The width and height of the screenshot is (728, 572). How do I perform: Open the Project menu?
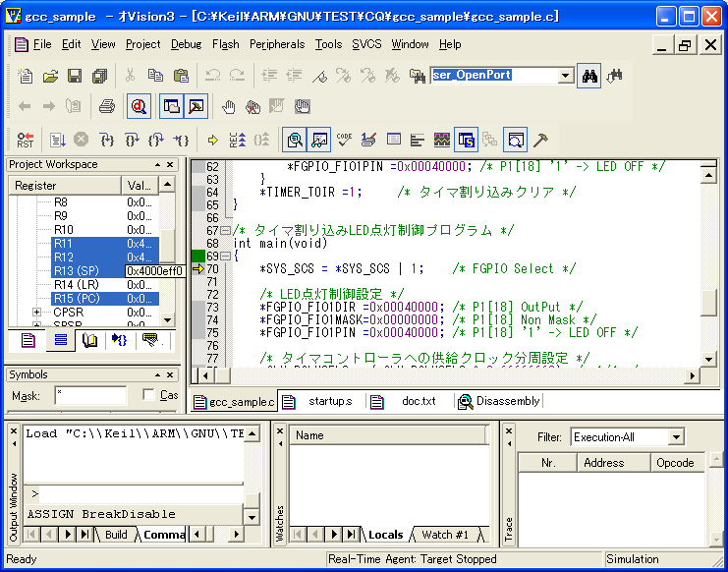click(143, 44)
